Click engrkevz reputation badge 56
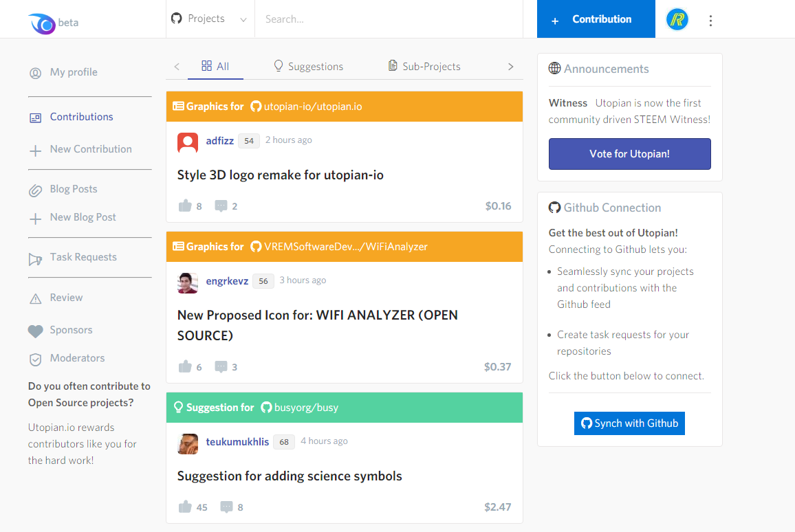 click(x=263, y=281)
